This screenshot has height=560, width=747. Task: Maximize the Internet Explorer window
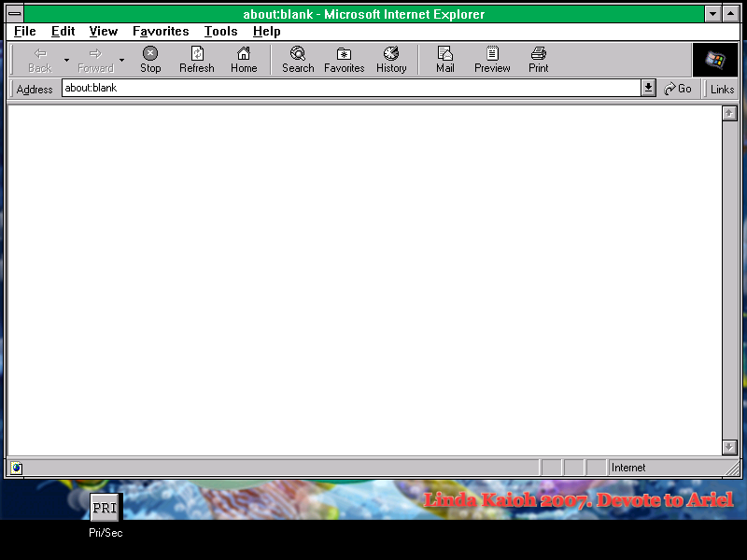coord(731,14)
